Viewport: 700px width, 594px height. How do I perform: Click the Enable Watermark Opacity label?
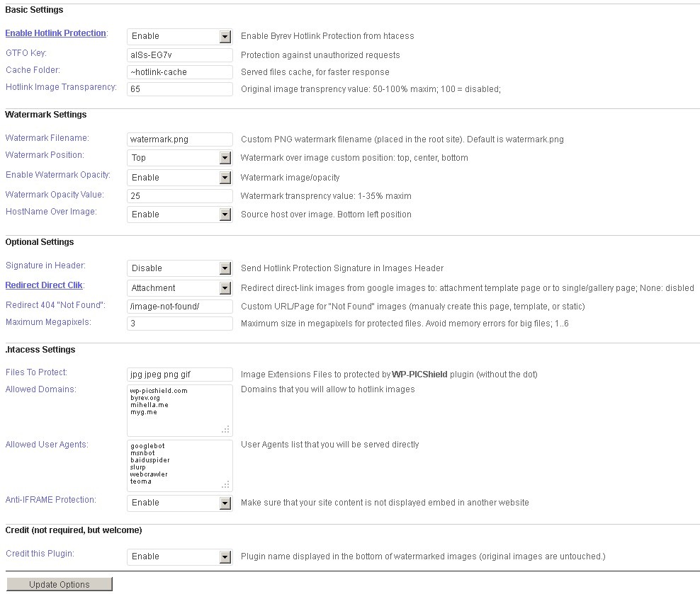tap(58, 175)
